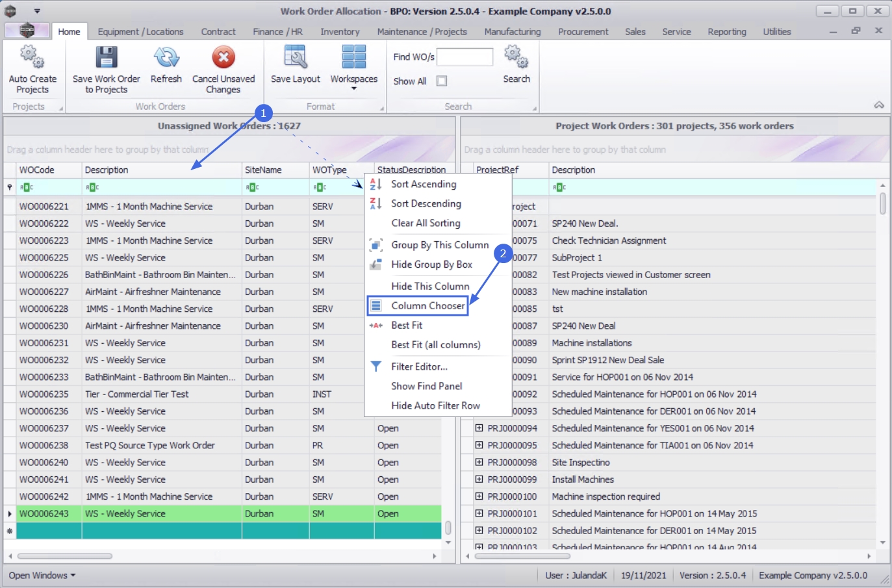The height and width of the screenshot is (588, 892).
Task: Click the Auto Create Projects icon
Action: [32, 58]
